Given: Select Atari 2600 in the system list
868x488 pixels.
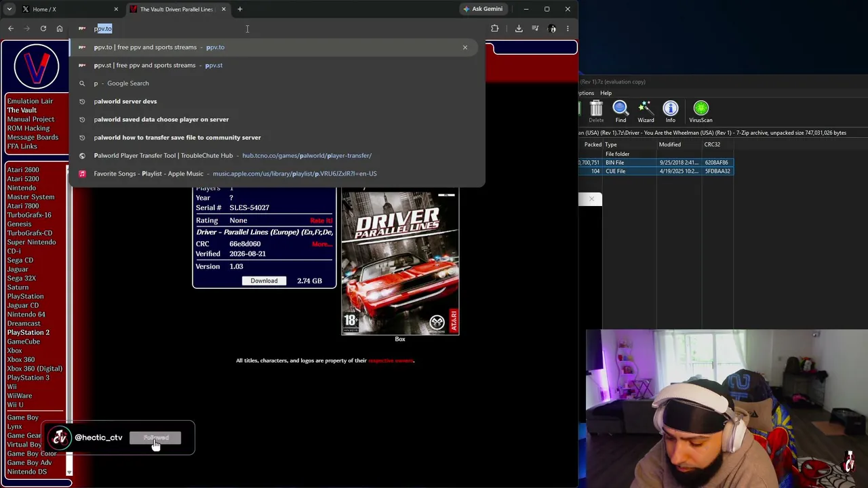Looking at the screenshot, I should tap(23, 169).
